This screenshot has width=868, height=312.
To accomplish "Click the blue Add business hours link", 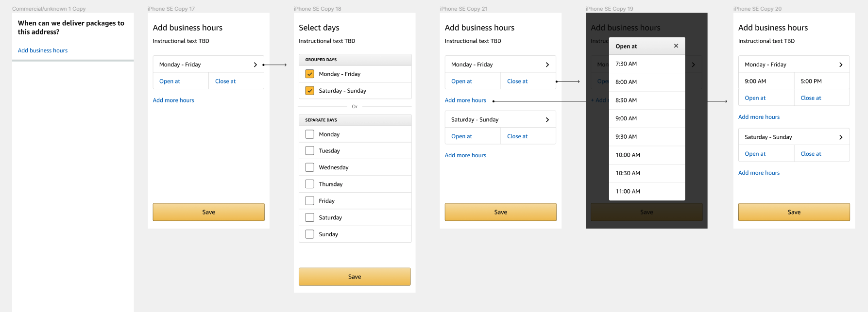I will pos(43,50).
